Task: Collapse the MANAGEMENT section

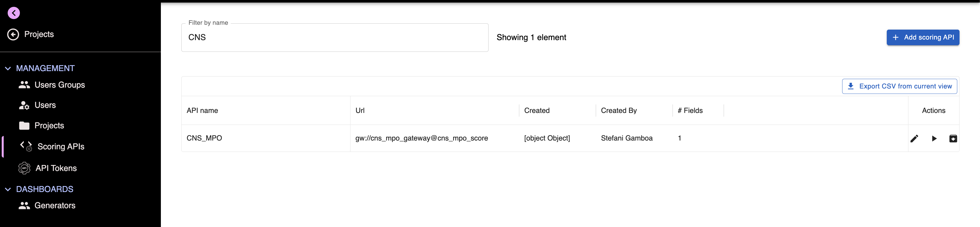Action: [x=8, y=69]
